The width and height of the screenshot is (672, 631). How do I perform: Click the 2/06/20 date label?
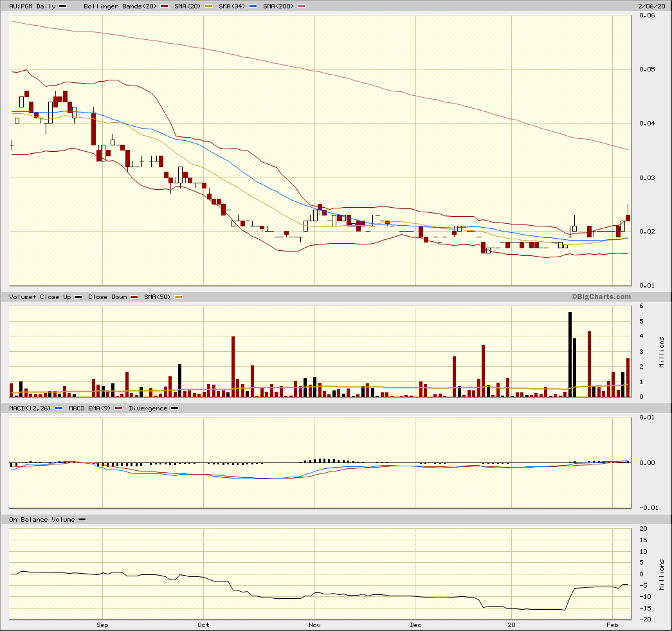(x=652, y=6)
